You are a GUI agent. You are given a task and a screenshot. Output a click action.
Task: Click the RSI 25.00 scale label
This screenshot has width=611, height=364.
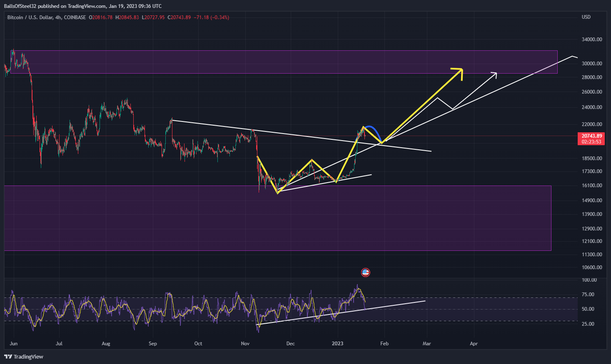tap(588, 324)
